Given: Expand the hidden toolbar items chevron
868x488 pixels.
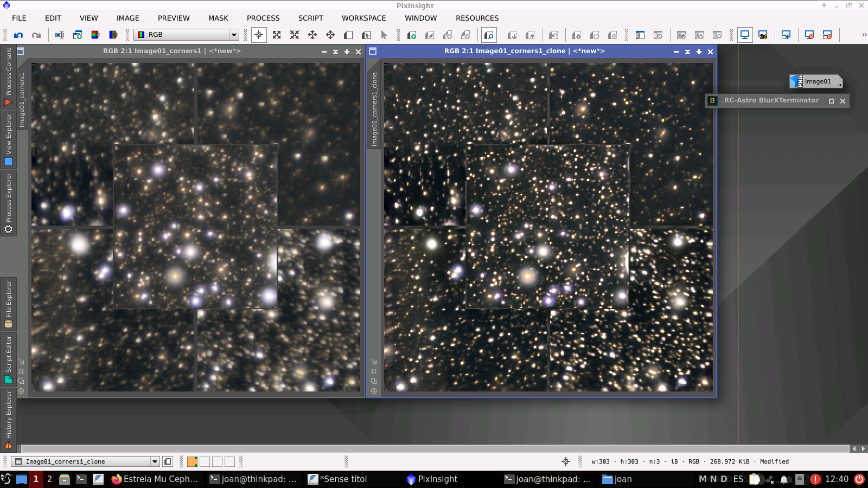Looking at the screenshot, I should (864, 35).
